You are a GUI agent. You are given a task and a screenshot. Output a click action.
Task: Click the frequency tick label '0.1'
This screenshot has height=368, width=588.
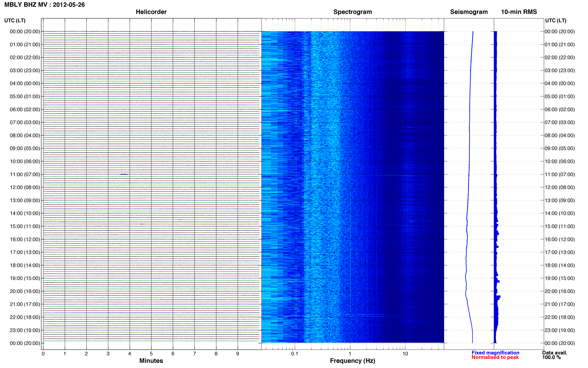(x=295, y=354)
